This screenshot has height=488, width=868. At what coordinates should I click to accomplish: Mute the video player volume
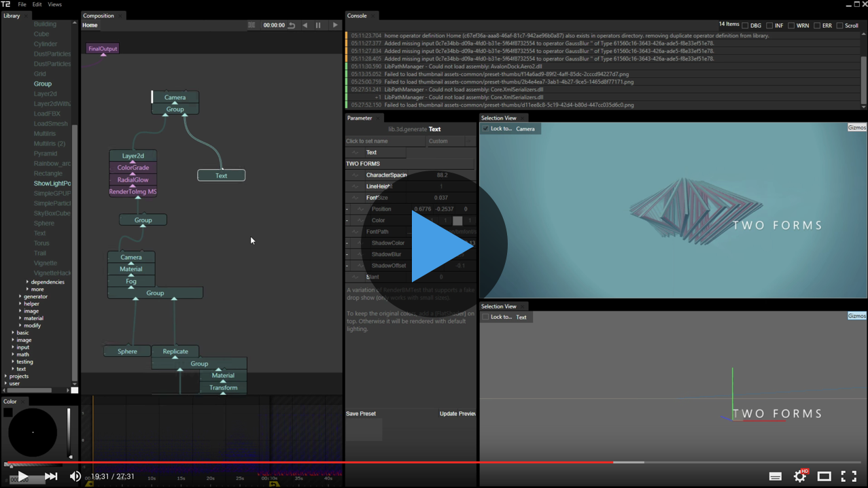click(75, 476)
